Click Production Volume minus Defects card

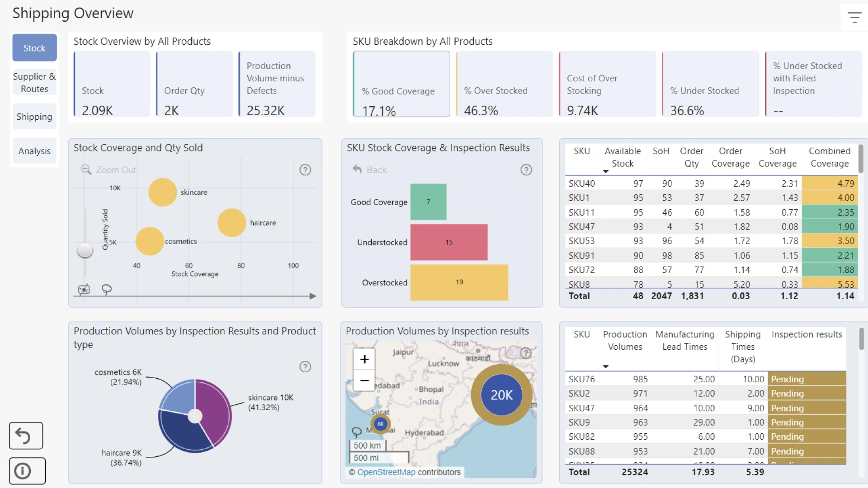pos(277,84)
